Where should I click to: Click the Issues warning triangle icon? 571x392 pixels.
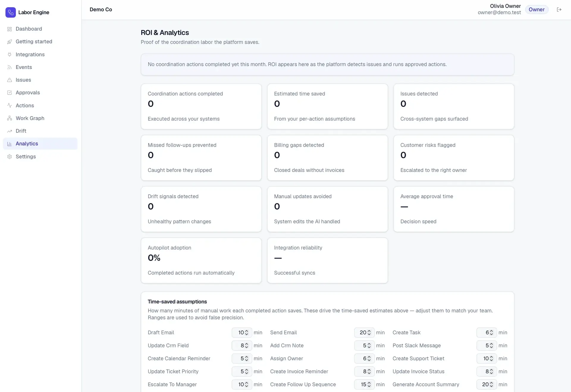[x=10, y=80]
